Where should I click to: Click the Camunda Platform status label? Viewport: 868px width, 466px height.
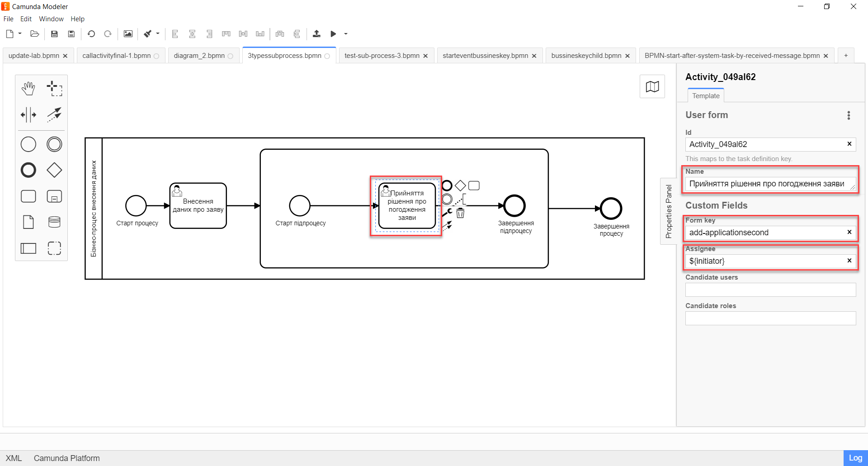[66, 458]
